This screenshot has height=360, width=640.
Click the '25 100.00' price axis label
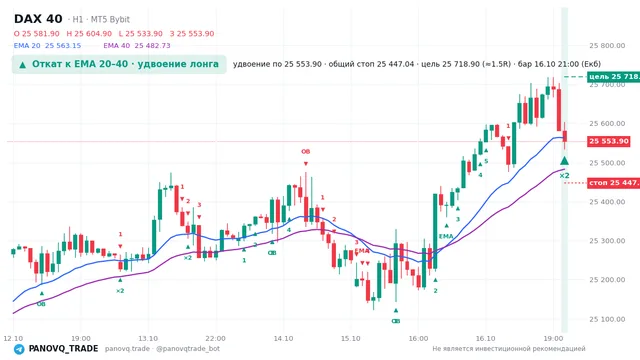(x=607, y=319)
